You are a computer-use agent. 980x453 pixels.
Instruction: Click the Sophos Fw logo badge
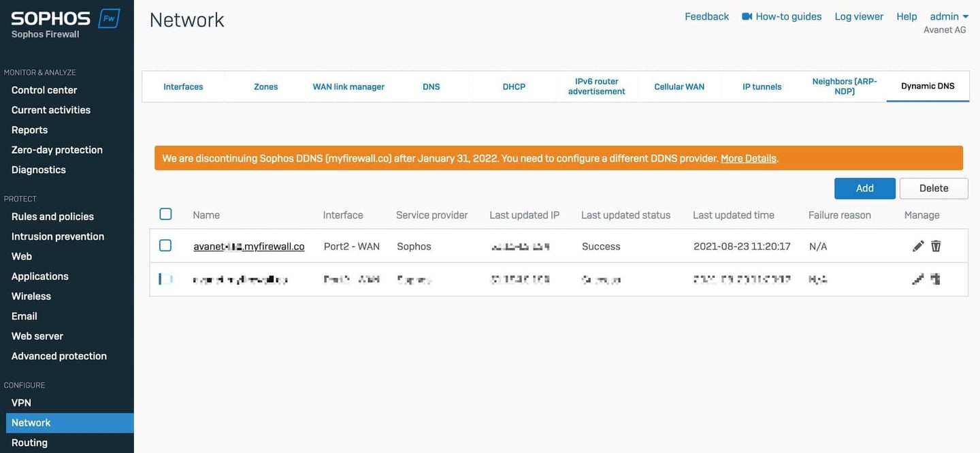pyautogui.click(x=109, y=18)
